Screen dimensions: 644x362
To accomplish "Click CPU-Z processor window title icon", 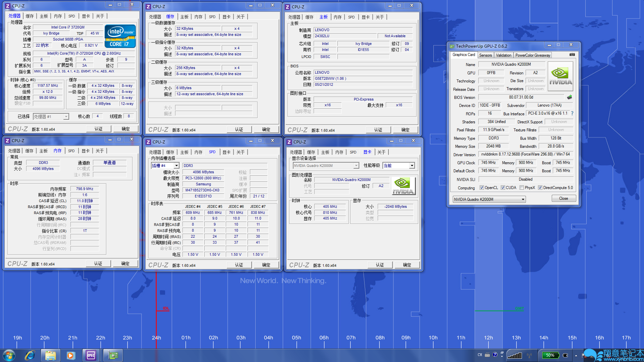I will (8, 6).
